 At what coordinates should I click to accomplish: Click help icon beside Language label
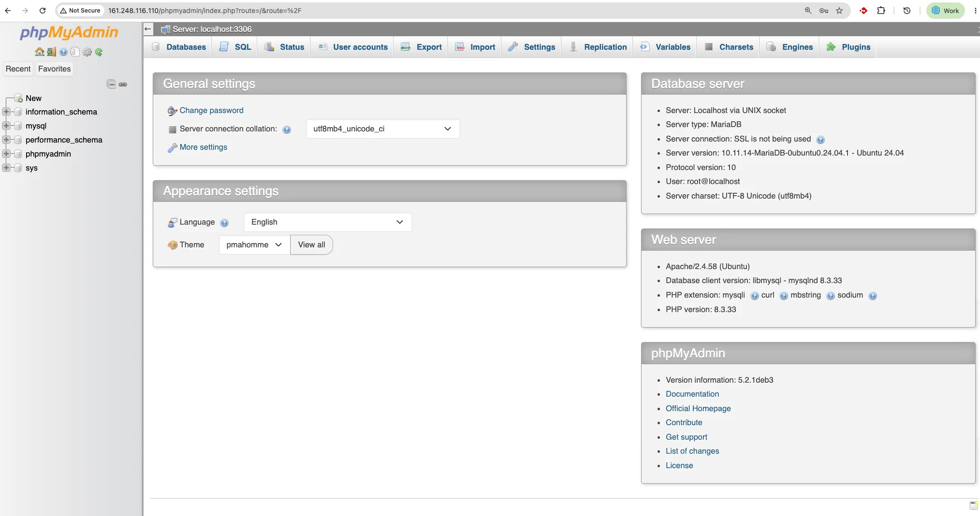tap(224, 223)
